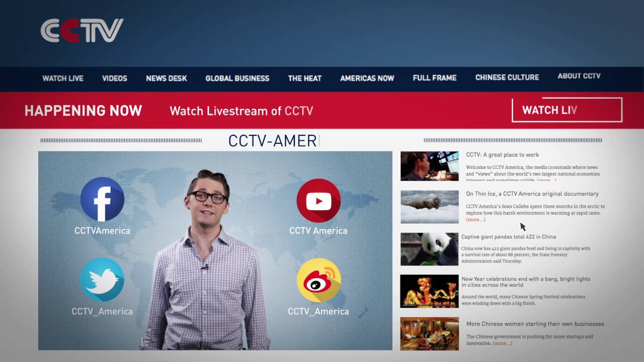Open The Heat menu item
The image size is (644, 362).
305,78
